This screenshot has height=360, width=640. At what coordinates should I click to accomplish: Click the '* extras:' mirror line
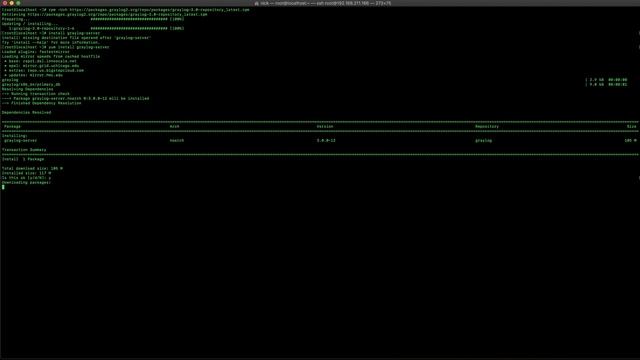click(44, 70)
